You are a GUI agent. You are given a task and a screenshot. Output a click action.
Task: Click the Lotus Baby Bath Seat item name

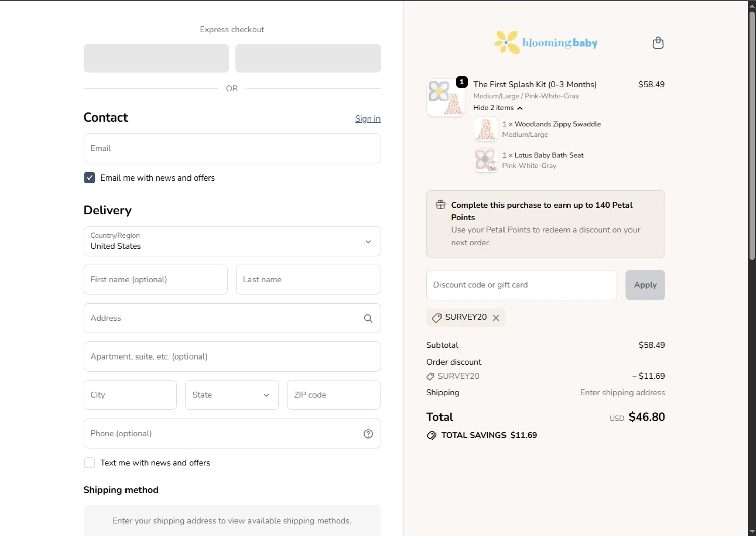coord(549,155)
